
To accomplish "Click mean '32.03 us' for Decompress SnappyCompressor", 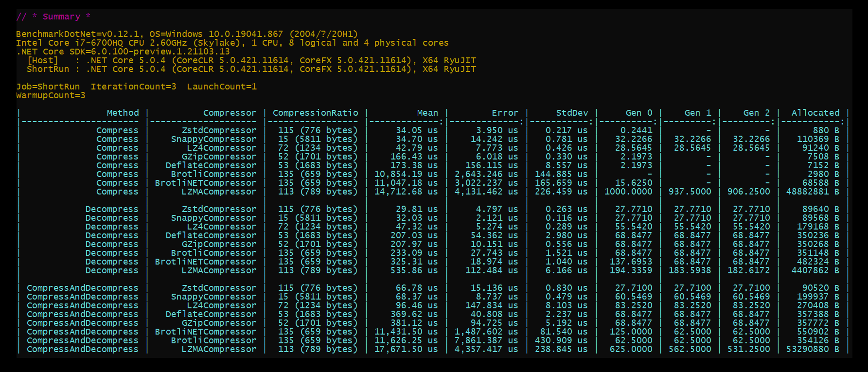I will click(x=417, y=218).
